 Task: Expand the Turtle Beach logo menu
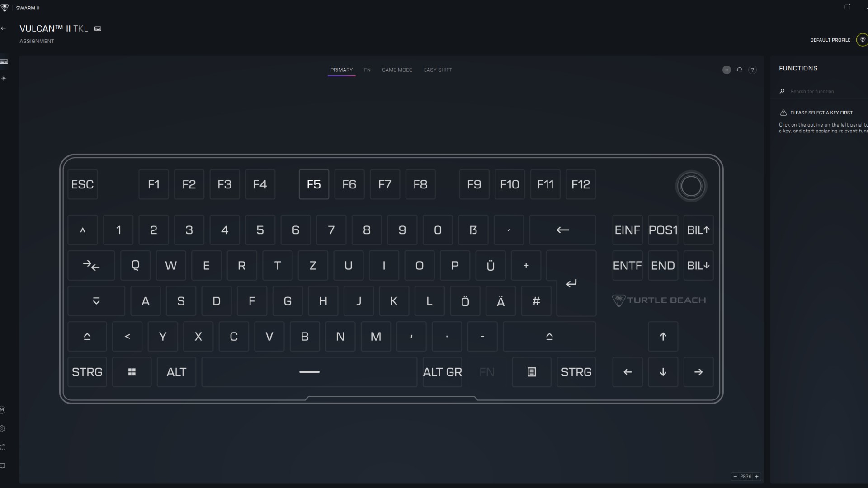(x=659, y=300)
